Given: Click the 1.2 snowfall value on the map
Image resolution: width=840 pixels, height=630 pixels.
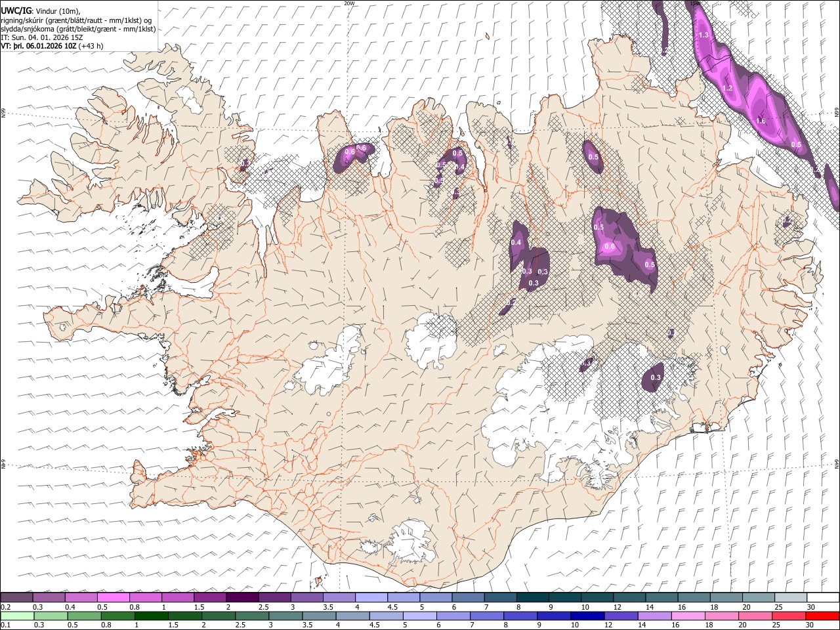Looking at the screenshot, I should 726,88.
